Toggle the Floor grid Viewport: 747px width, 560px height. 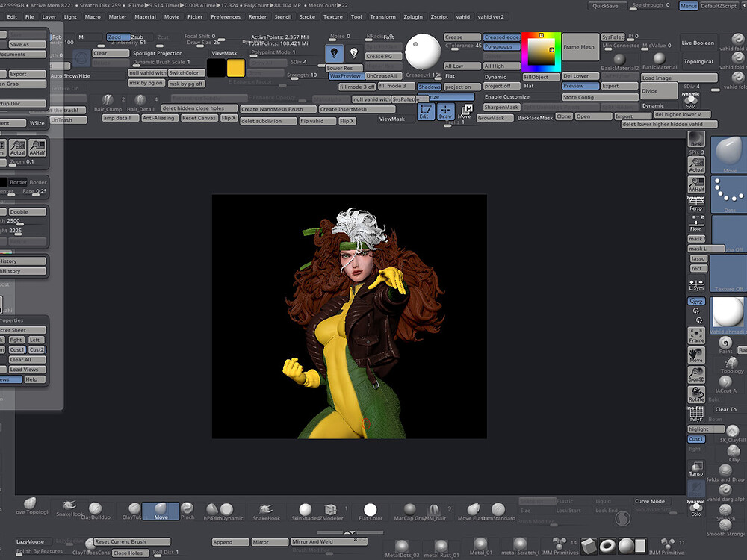click(696, 223)
